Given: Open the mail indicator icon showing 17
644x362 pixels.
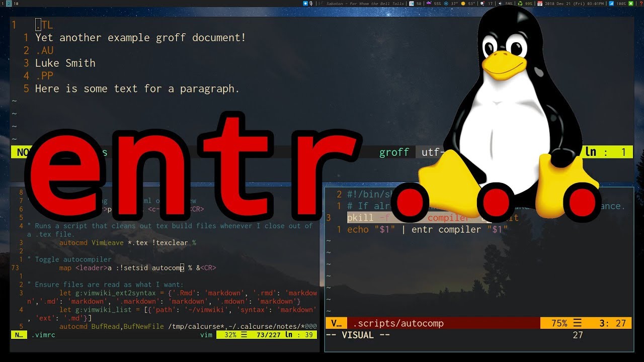Looking at the screenshot, I should pyautogui.click(x=482, y=3).
